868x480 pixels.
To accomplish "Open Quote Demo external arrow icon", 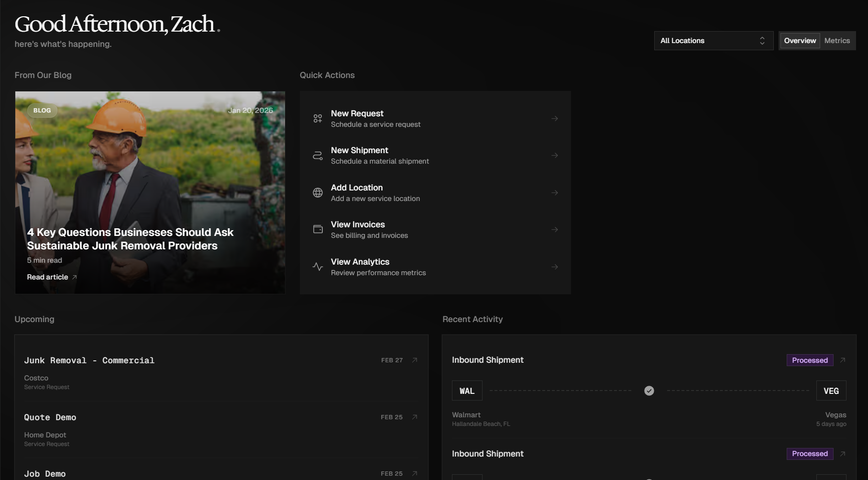I will point(415,417).
